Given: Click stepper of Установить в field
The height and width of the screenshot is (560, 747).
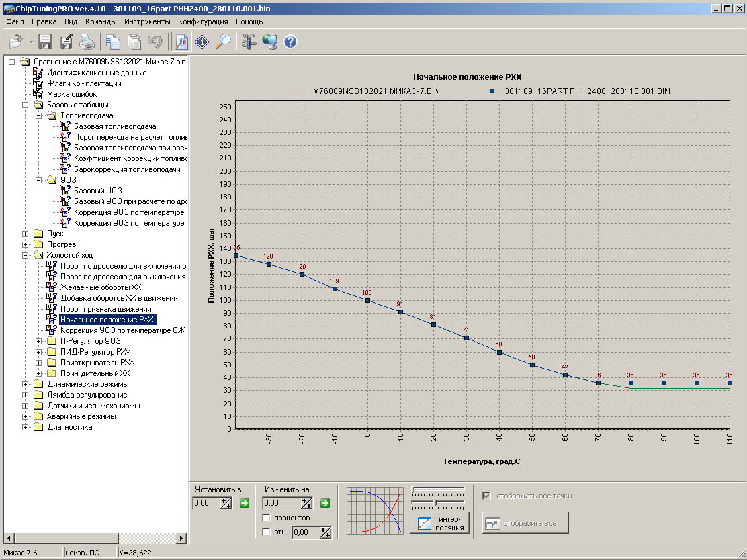Looking at the screenshot, I should tap(226, 503).
